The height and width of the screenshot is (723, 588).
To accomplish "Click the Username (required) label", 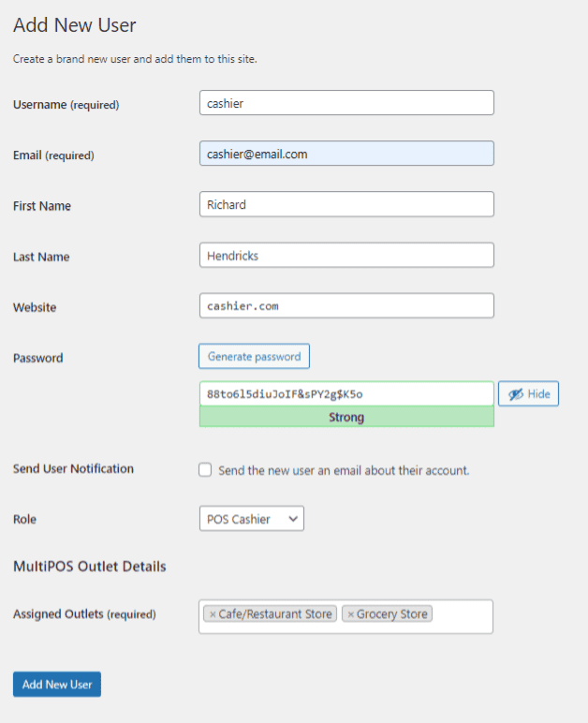I will (x=66, y=105).
